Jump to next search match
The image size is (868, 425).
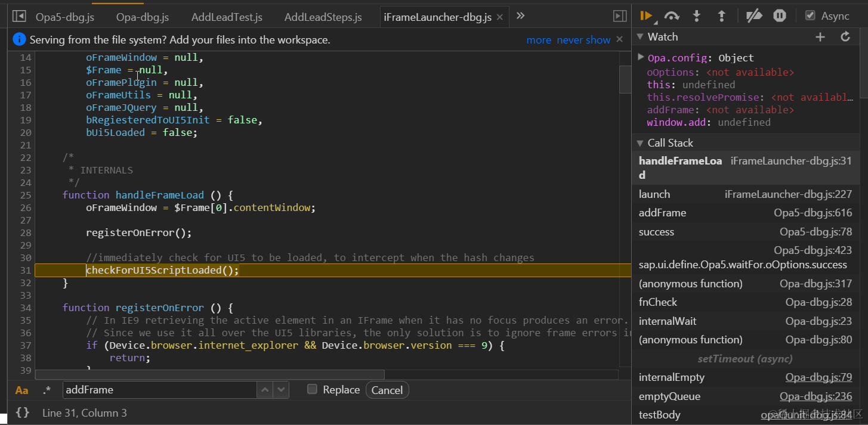point(281,390)
